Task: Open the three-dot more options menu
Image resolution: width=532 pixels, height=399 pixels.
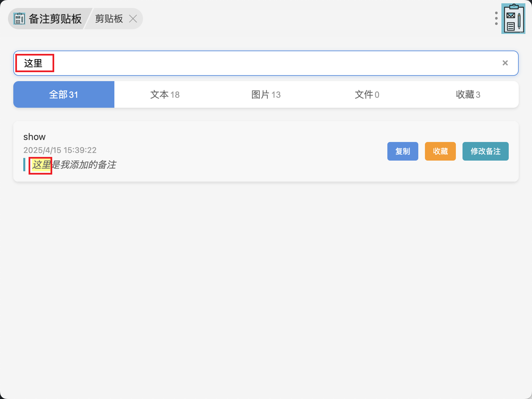Action: click(x=496, y=18)
